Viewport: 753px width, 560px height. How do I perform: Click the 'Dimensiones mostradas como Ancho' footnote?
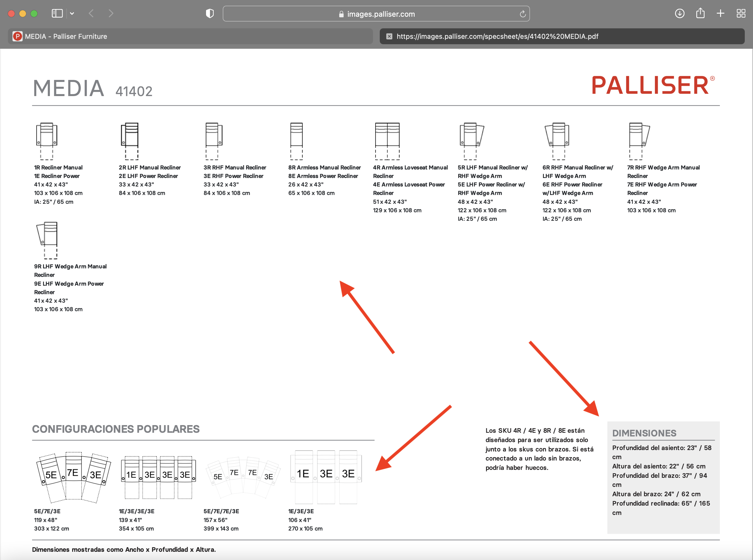(x=124, y=550)
